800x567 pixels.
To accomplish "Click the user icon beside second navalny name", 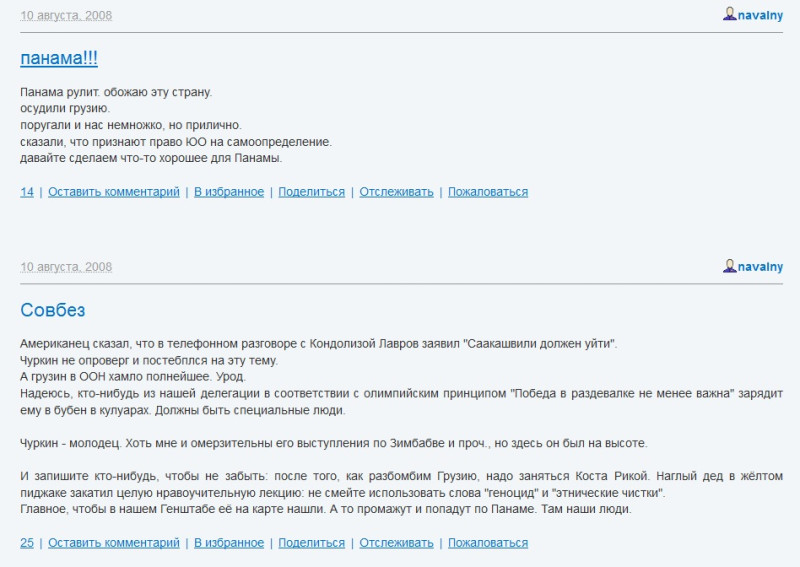I will (x=730, y=266).
